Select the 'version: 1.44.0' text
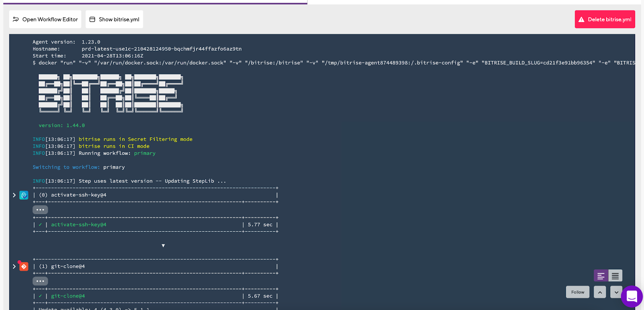This screenshot has height=310, width=644. point(62,126)
